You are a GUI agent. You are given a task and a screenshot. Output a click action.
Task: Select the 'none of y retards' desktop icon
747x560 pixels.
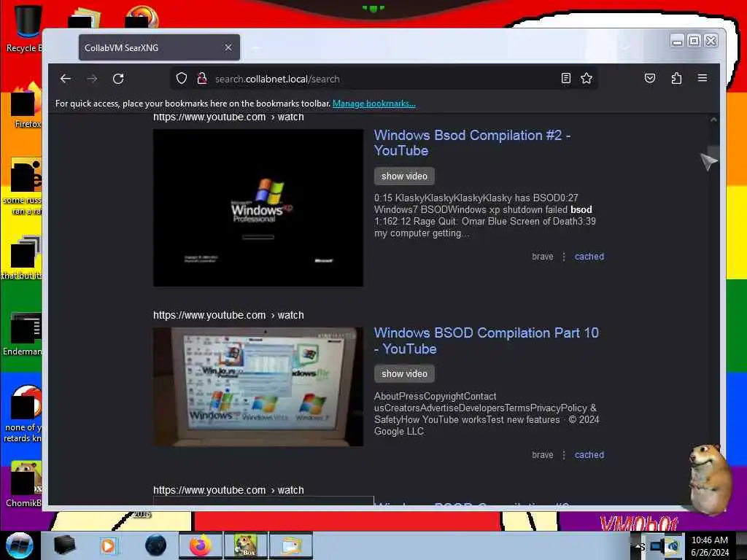click(x=24, y=413)
